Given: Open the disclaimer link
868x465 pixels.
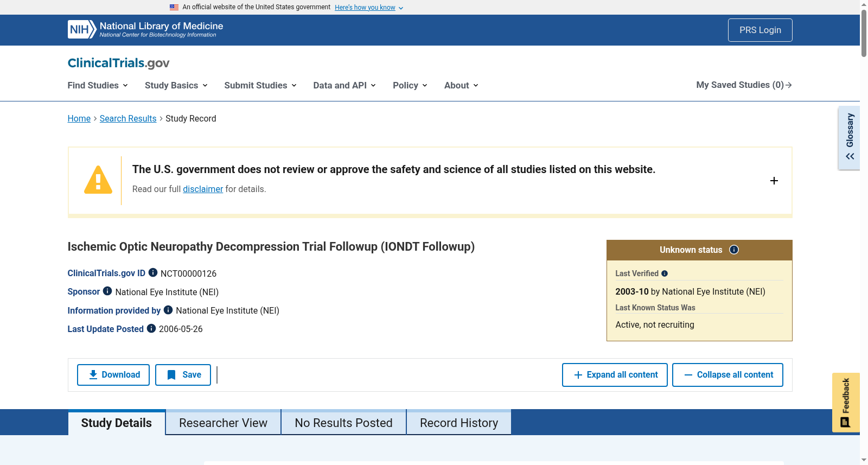Looking at the screenshot, I should pyautogui.click(x=203, y=189).
